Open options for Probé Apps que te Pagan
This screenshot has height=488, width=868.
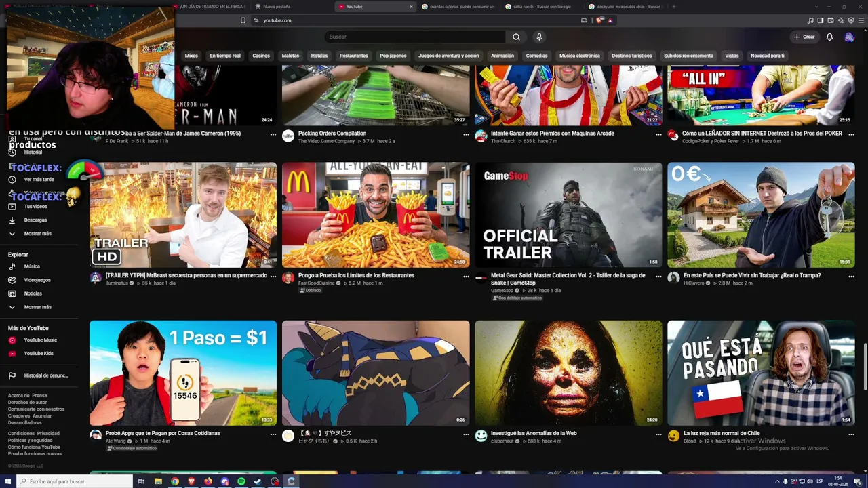click(273, 434)
